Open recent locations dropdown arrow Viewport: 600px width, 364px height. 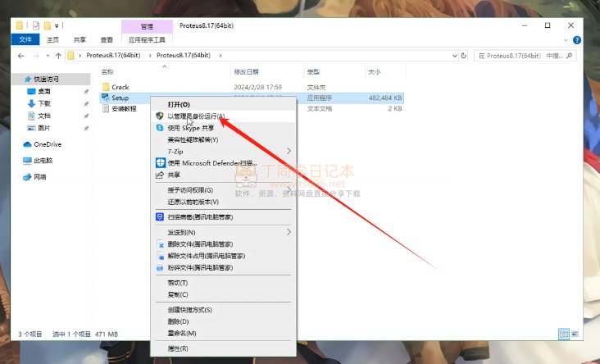coord(48,56)
